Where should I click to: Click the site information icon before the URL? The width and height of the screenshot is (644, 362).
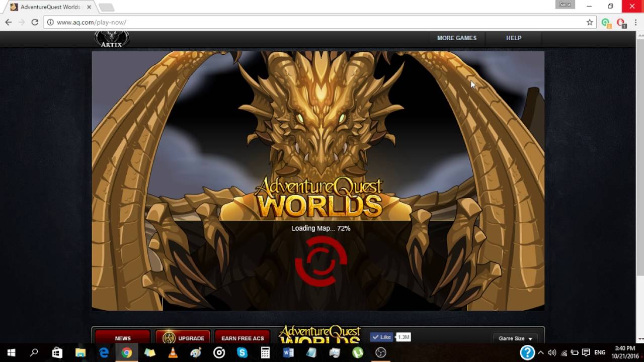[x=50, y=22]
